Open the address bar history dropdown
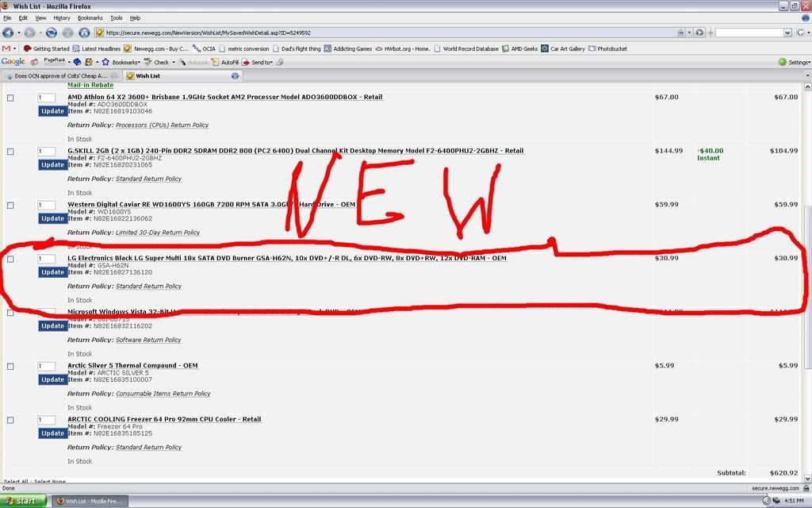The image size is (812, 508). tap(689, 33)
